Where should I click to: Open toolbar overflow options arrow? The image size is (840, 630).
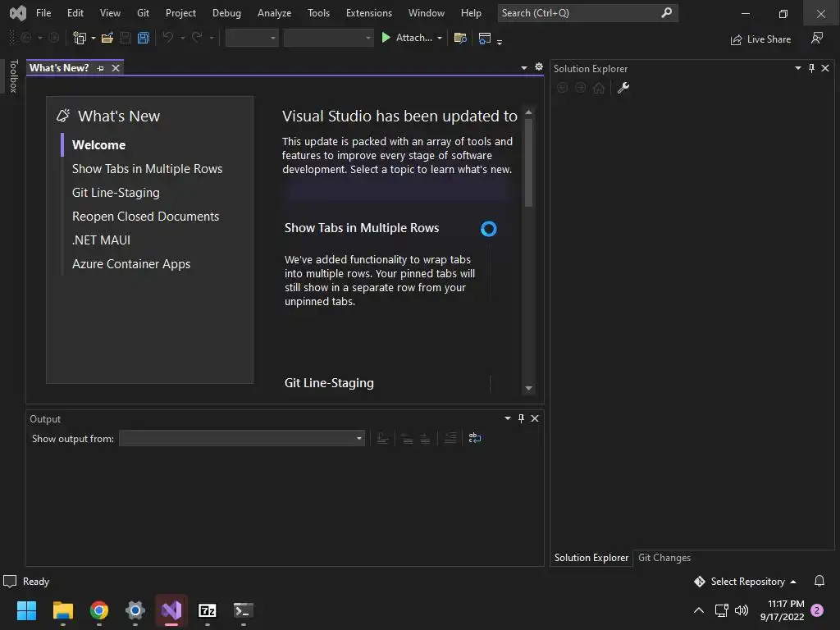click(500, 42)
